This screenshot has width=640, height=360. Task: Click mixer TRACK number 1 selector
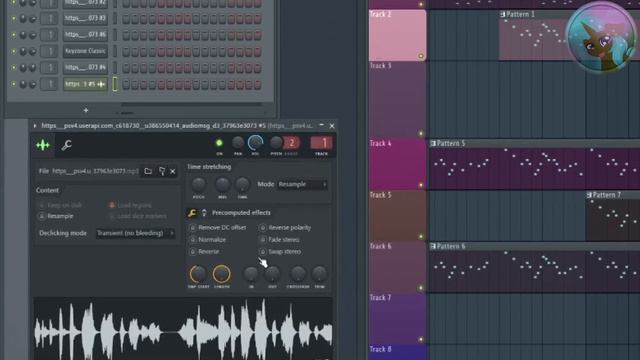(322, 143)
